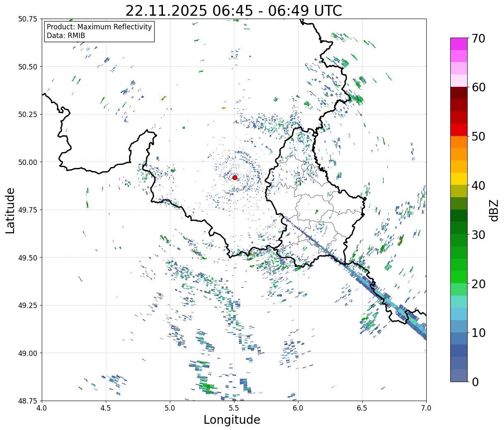This screenshot has width=504, height=430.
Task: Click the bright green colorbar segment above 20
Action: [459, 277]
